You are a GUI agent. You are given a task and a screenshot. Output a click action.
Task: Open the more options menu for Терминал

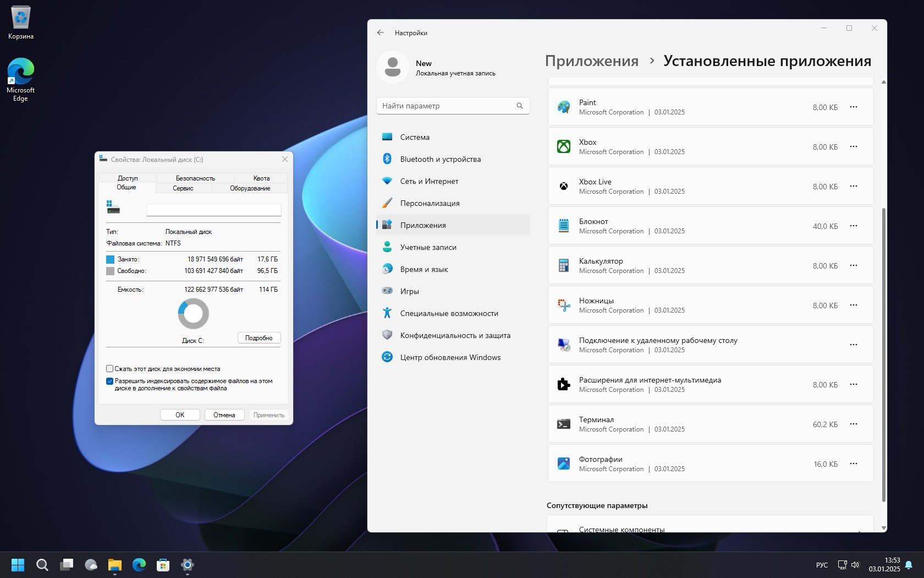coord(854,424)
